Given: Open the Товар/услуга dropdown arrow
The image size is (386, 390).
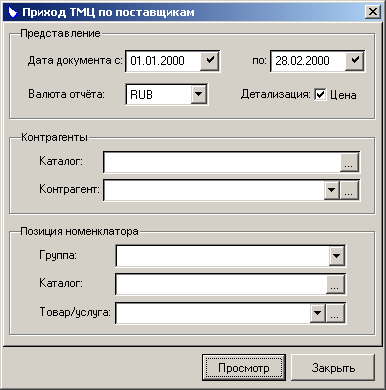Looking at the screenshot, I should 318,313.
